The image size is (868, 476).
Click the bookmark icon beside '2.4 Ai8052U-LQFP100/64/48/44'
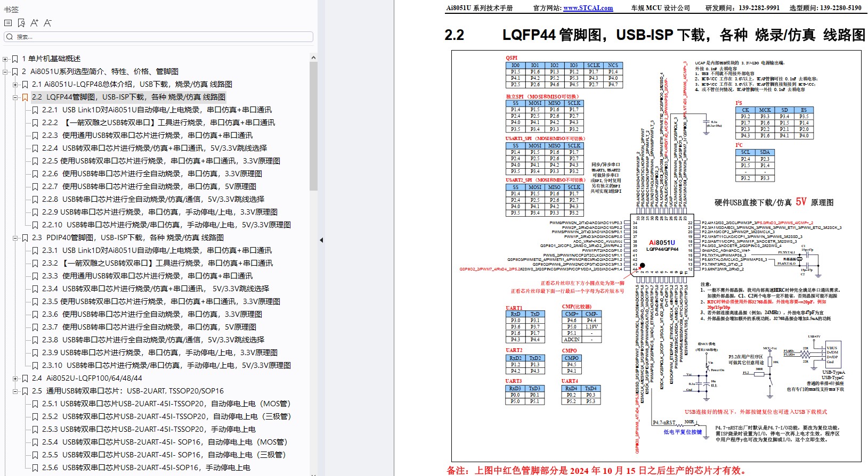click(x=25, y=378)
